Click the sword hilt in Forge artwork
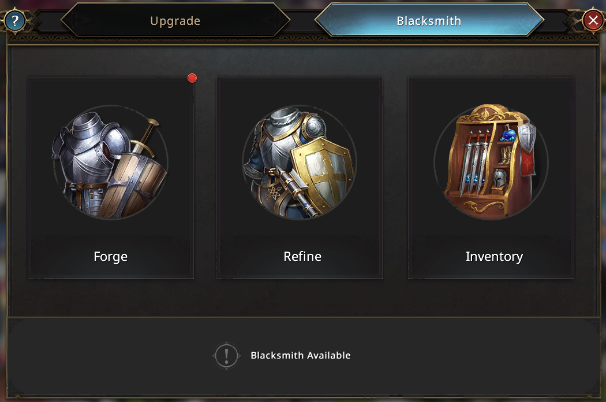This screenshot has width=606, height=402. (150, 130)
